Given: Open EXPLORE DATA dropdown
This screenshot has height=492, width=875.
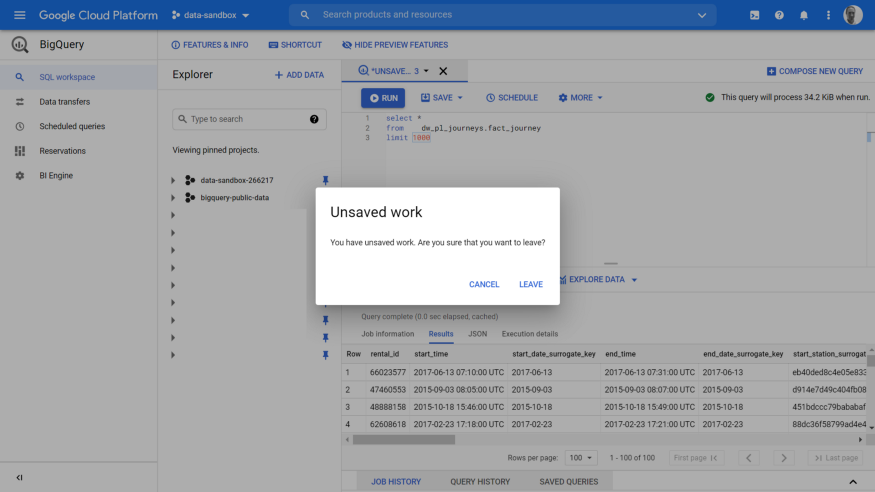Looking at the screenshot, I should (x=598, y=279).
